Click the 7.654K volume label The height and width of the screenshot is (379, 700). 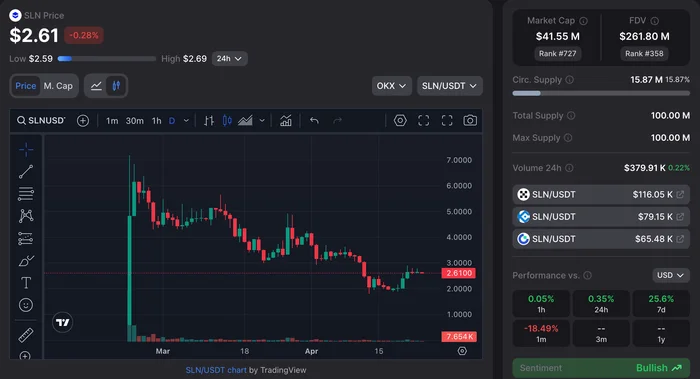point(459,337)
